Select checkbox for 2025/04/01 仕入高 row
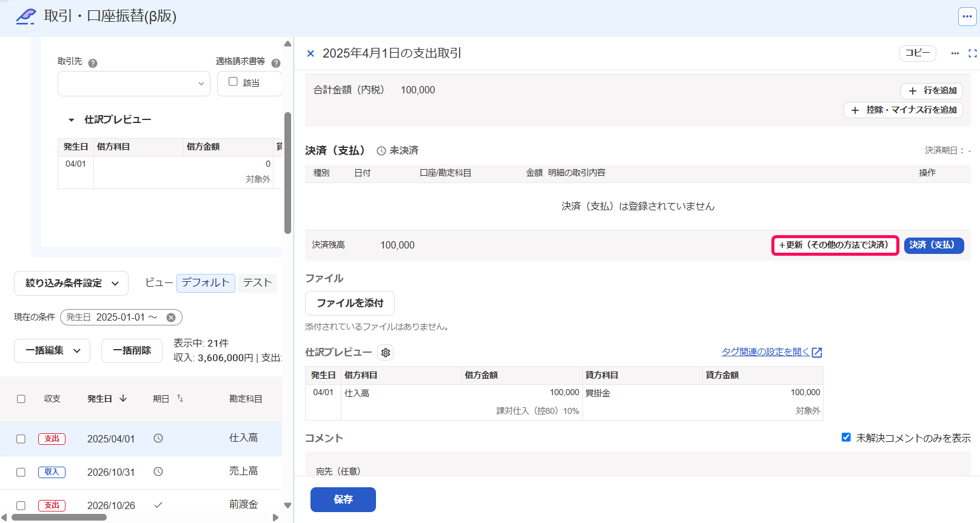 21,439
